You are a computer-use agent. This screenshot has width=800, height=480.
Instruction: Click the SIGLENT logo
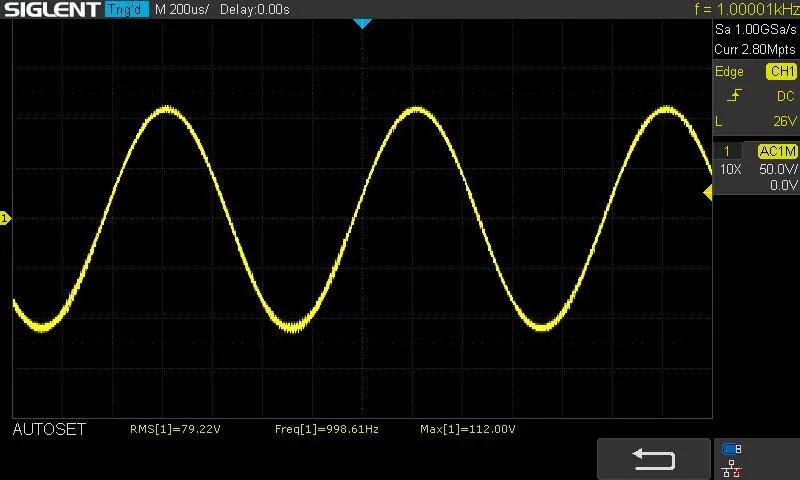tap(52, 9)
